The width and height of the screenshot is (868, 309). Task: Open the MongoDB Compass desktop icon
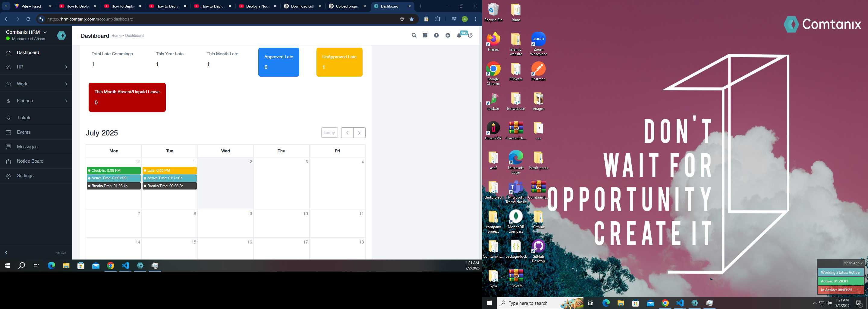(x=516, y=221)
